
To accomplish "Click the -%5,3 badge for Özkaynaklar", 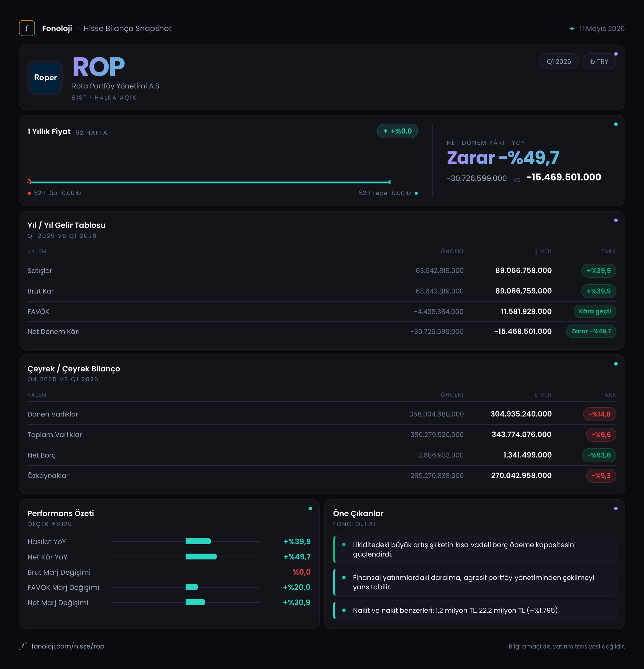I will coord(601,475).
